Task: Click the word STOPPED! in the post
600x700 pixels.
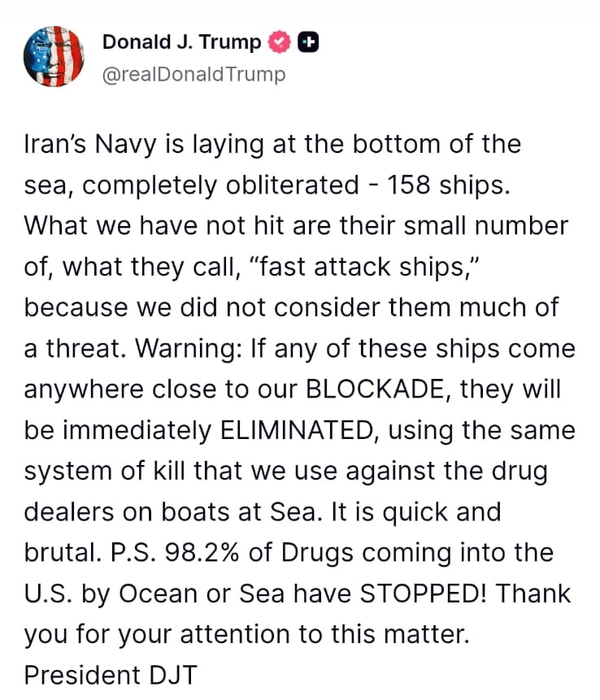Action: click(x=423, y=593)
